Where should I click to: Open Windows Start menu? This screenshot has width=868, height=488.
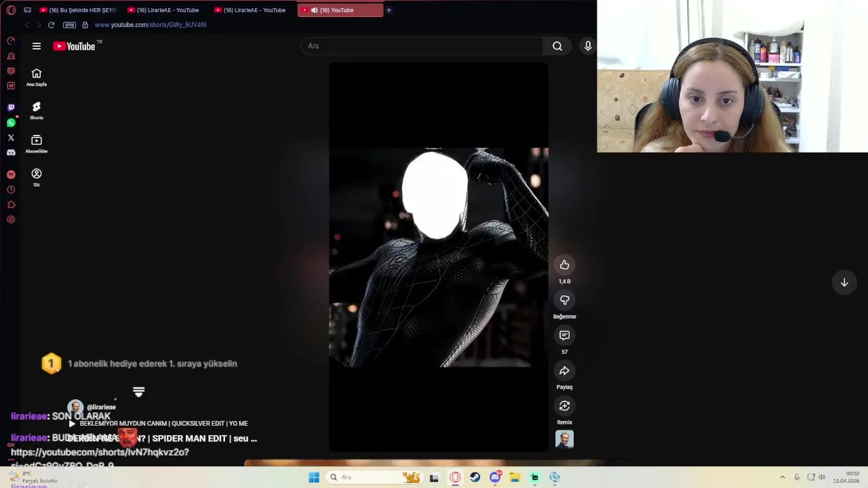314,477
